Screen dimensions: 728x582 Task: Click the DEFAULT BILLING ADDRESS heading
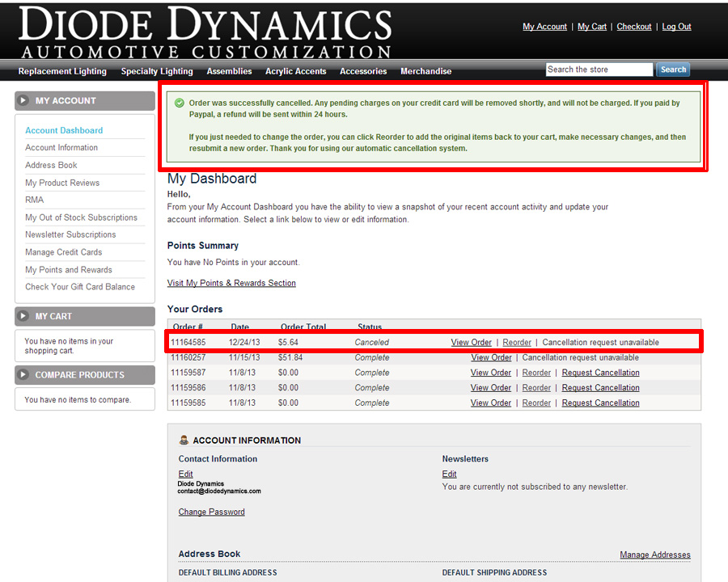[227, 573]
